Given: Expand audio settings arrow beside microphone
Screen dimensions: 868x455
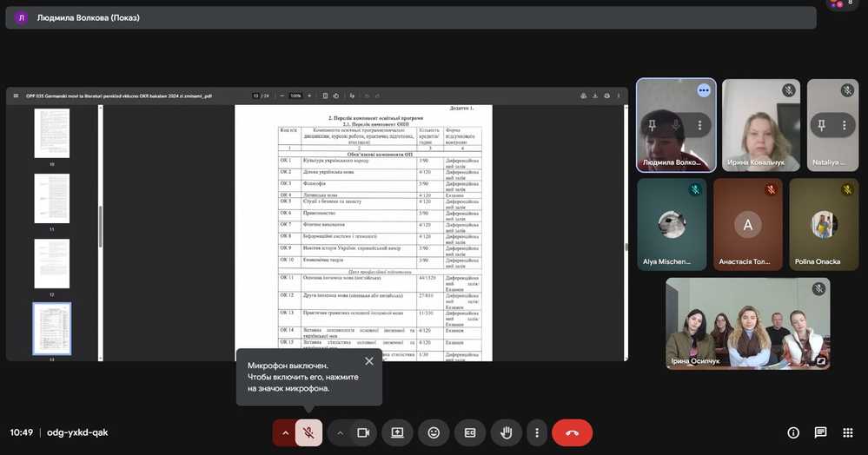Looking at the screenshot, I should coord(284,432).
